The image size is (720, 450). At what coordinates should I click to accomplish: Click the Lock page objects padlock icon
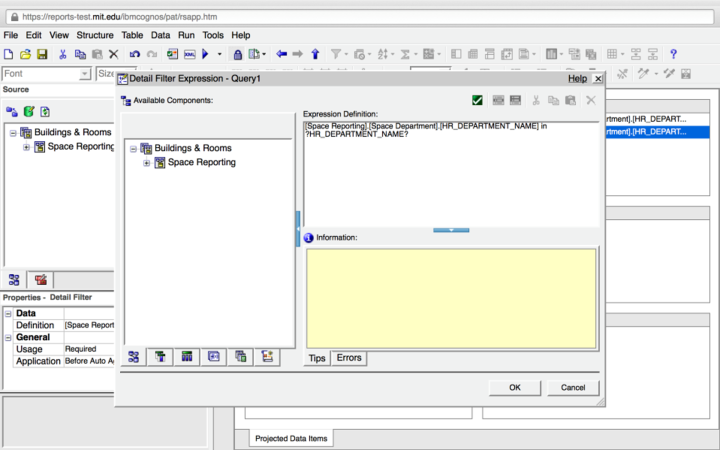coord(238,54)
